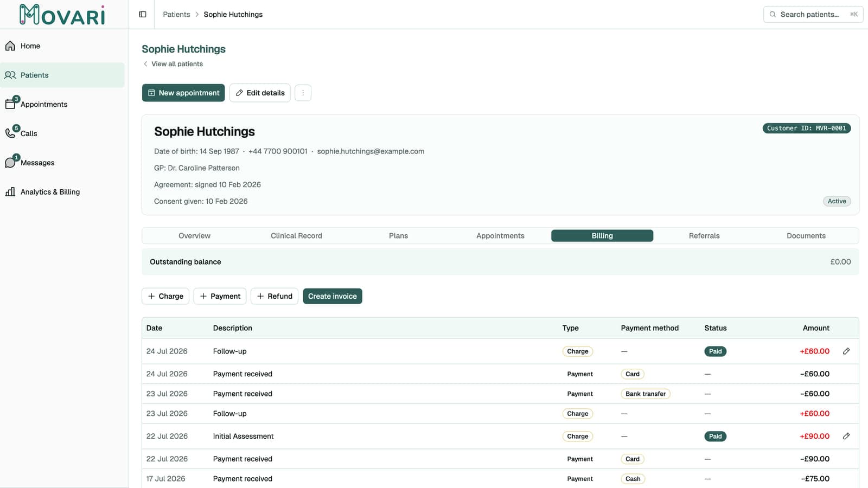Click phone number +44 7700 900101
The image size is (868, 488).
(x=278, y=151)
